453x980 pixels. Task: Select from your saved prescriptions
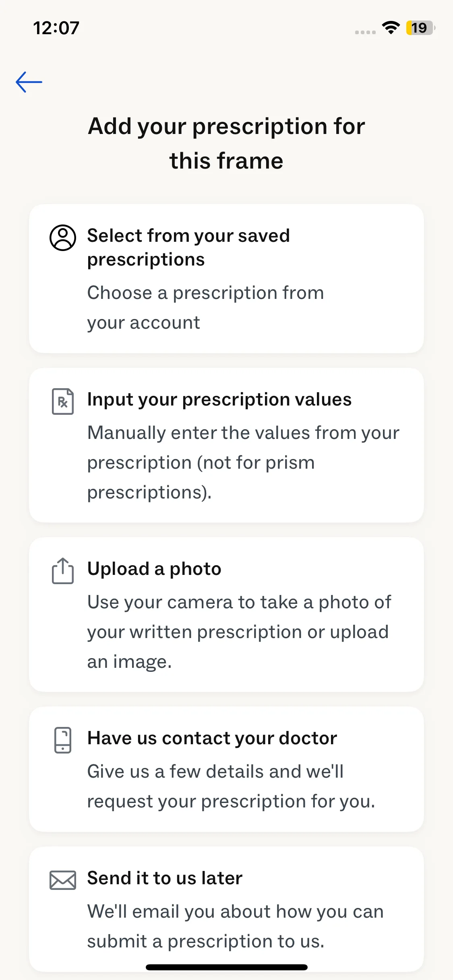[x=188, y=247]
